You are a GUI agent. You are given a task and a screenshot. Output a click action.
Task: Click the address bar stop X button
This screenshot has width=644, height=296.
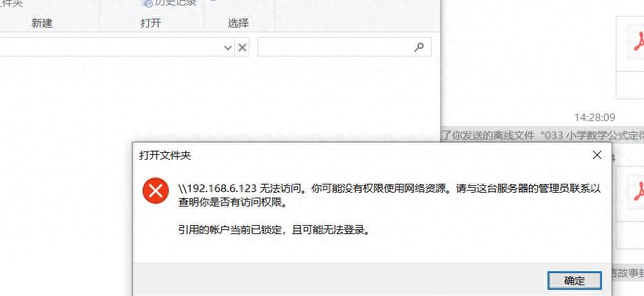[242, 47]
